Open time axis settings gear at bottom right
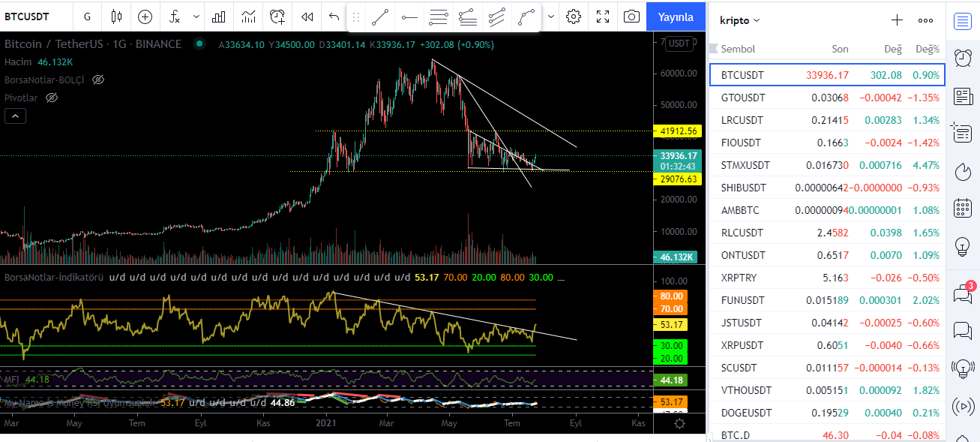This screenshot has width=980, height=442. 679,424
